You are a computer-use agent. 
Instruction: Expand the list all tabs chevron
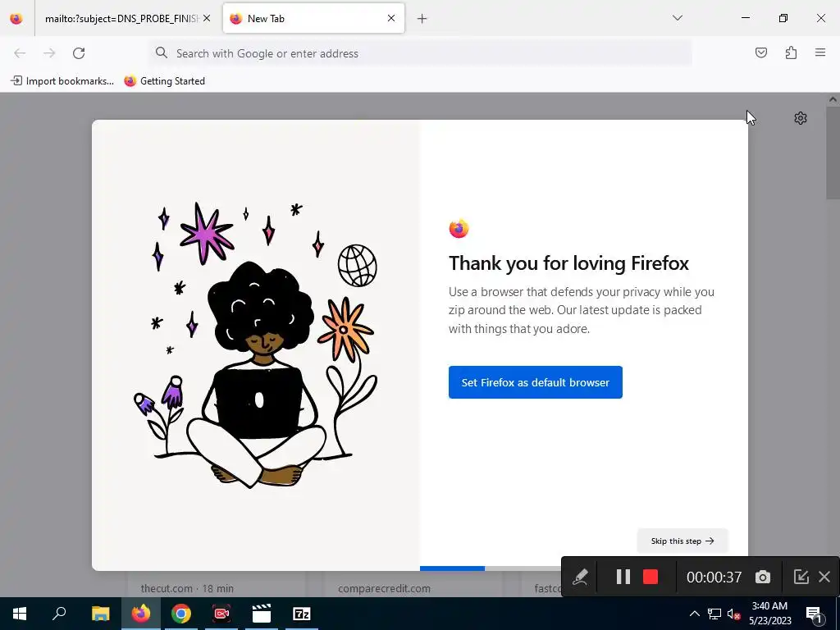(677, 18)
